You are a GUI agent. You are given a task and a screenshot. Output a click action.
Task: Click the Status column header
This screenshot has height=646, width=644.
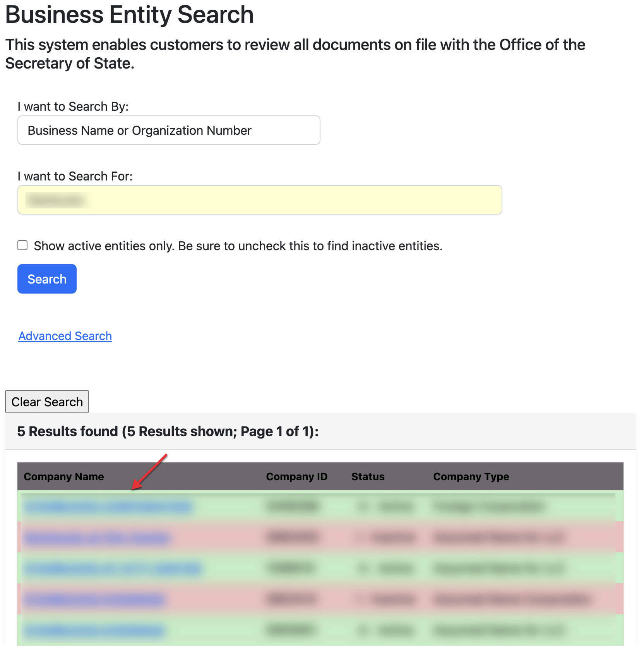coord(368,477)
